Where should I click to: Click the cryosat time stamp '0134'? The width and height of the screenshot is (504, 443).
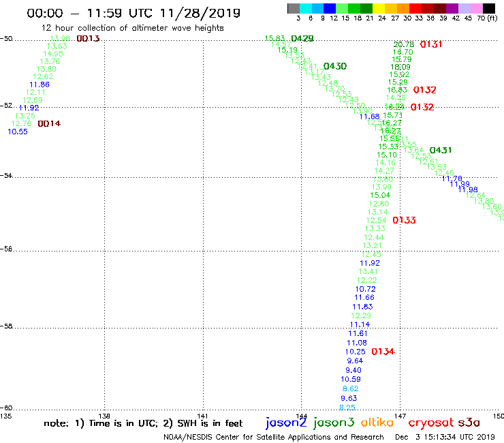(x=383, y=352)
